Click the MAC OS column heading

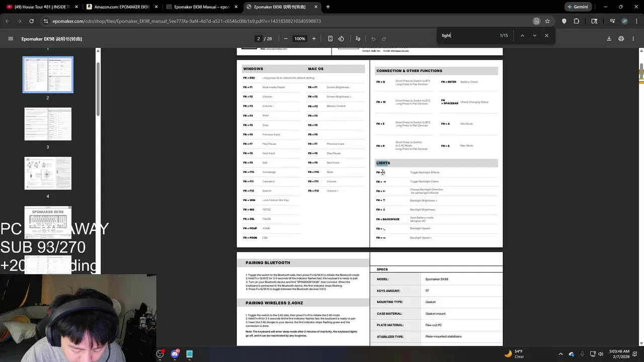click(x=316, y=69)
